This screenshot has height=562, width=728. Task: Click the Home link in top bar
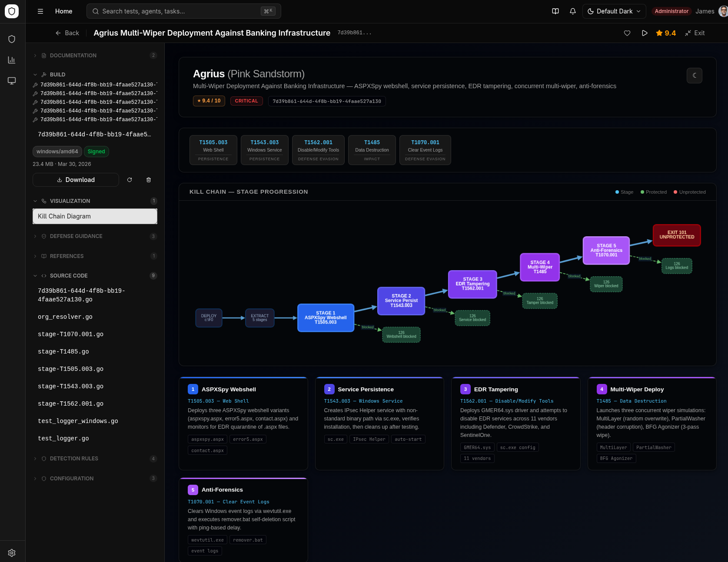[64, 11]
